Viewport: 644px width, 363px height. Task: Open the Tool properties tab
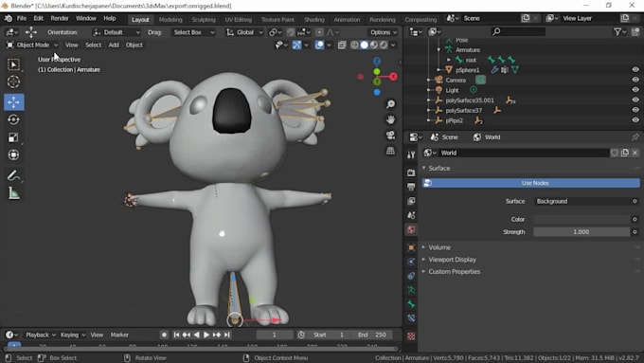click(411, 154)
